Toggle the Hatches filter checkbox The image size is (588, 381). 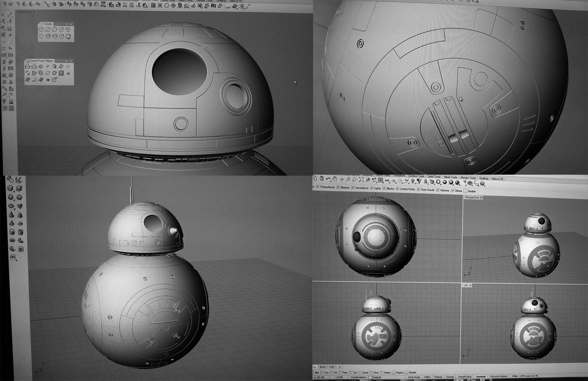[x=438, y=190]
